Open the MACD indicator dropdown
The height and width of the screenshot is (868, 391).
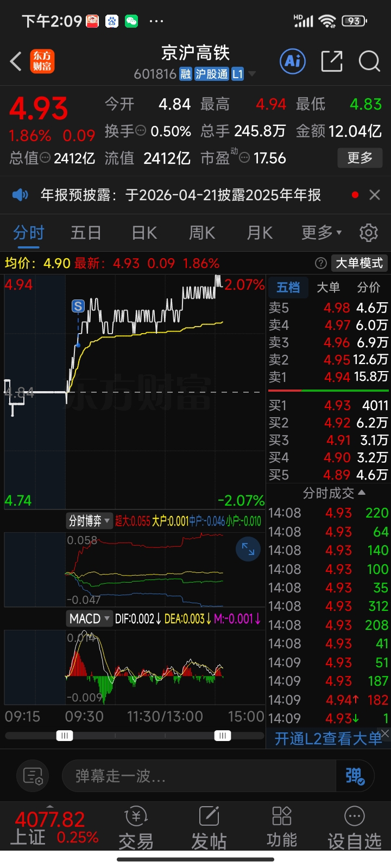pos(89,618)
